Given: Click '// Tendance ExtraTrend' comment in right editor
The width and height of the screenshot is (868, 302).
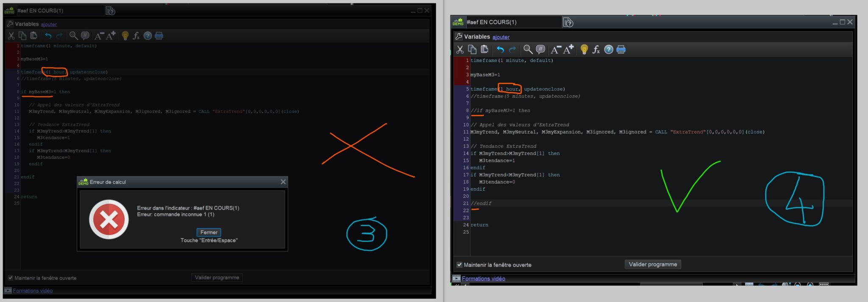Looking at the screenshot, I should (504, 146).
